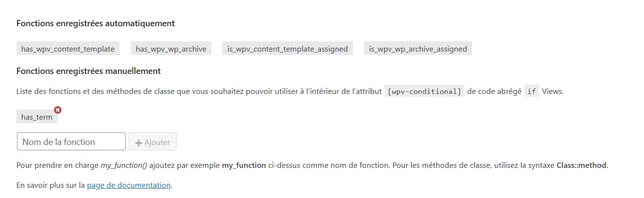Screen dimensions: 644x198
Task: Open the page de documentation link
Action: [x=129, y=185]
